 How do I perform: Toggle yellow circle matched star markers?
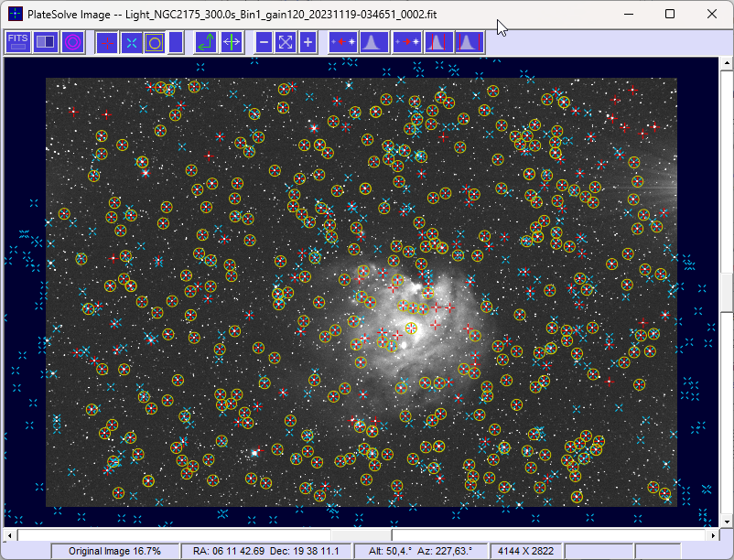coord(155,43)
